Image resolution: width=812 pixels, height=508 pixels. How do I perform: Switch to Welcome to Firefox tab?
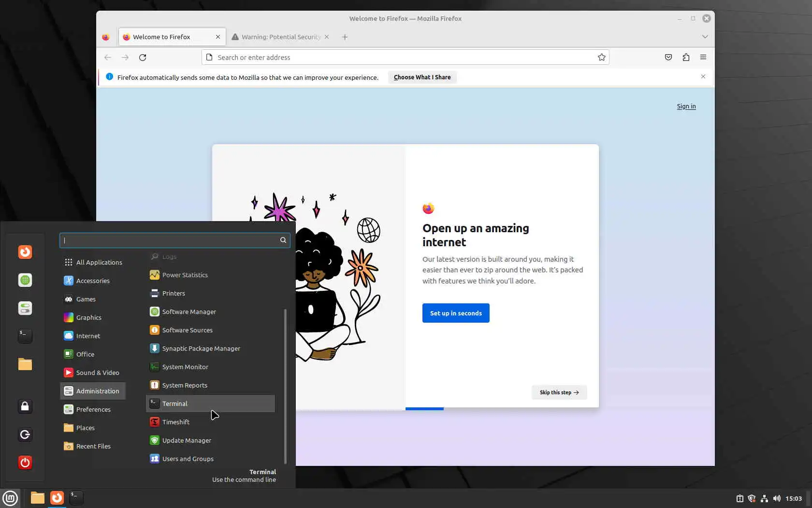coord(172,37)
